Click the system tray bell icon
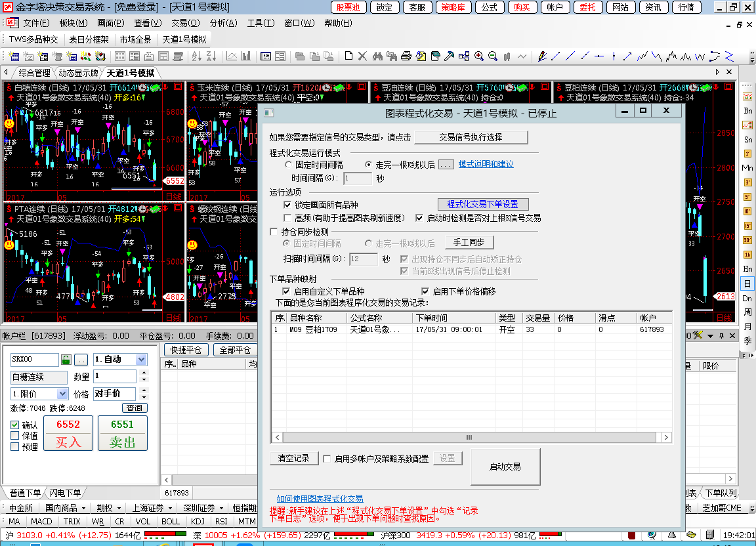 point(671,535)
